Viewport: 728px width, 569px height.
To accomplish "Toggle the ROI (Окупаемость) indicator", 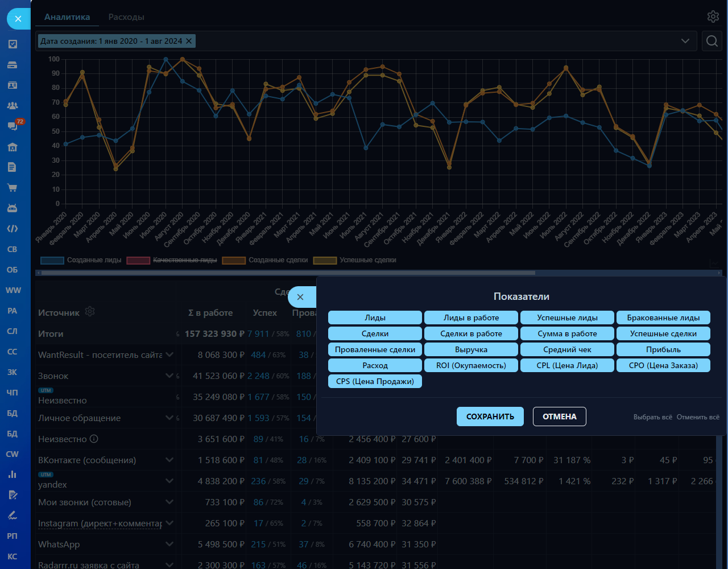I will [471, 365].
